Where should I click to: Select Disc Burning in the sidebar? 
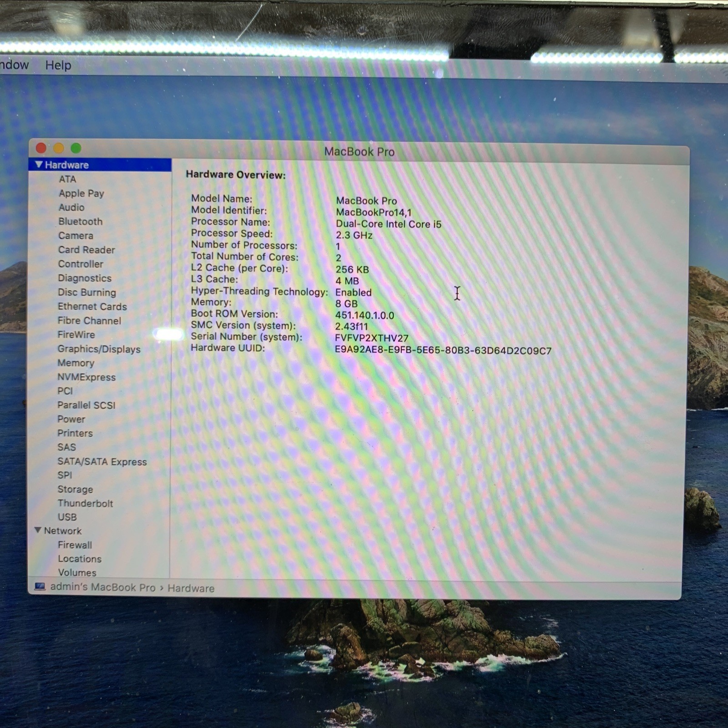[87, 292]
